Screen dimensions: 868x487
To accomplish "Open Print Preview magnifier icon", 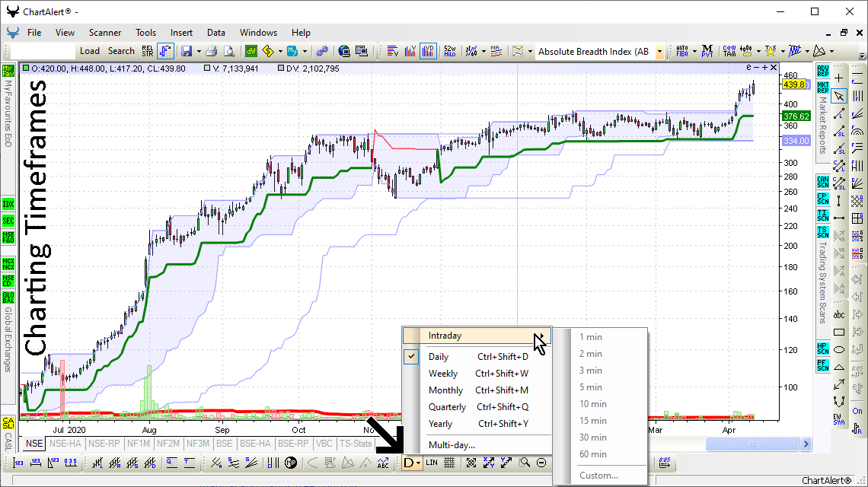I will pyautogui.click(x=228, y=51).
